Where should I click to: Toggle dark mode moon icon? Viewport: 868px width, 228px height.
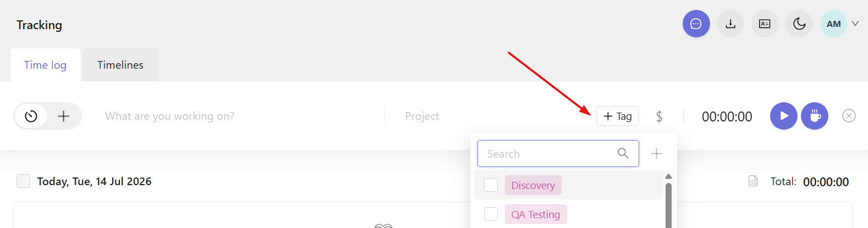[799, 24]
